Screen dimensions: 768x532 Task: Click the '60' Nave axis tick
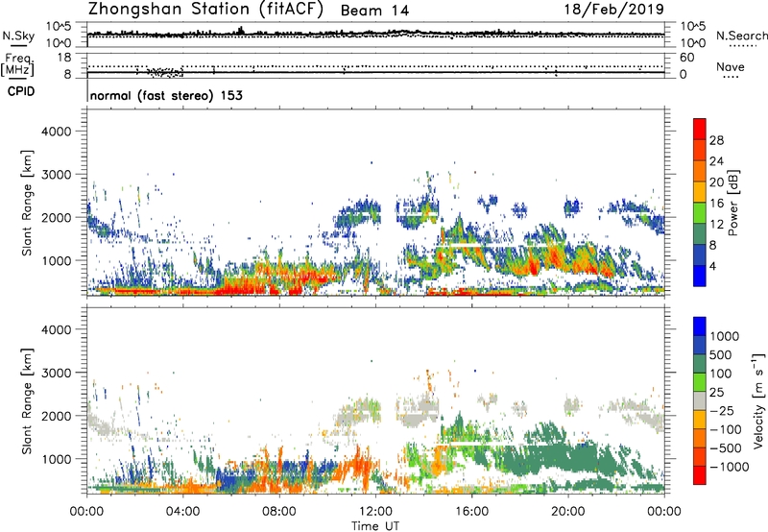coord(687,58)
